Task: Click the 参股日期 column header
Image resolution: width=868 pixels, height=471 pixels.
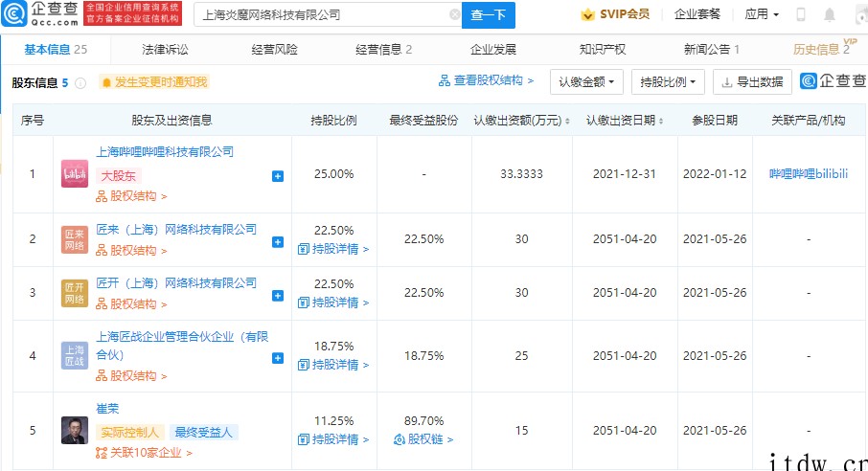Action: [715, 120]
